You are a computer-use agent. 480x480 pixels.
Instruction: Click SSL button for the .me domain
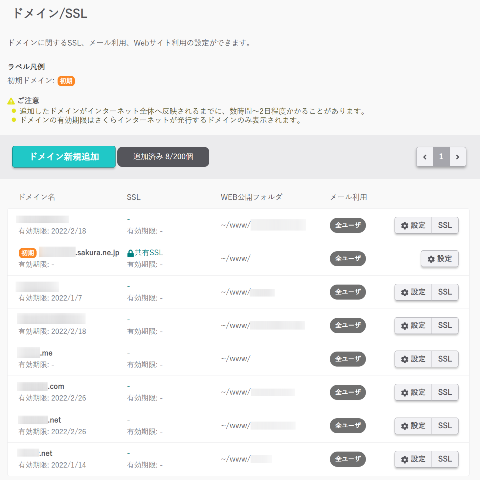(445, 359)
